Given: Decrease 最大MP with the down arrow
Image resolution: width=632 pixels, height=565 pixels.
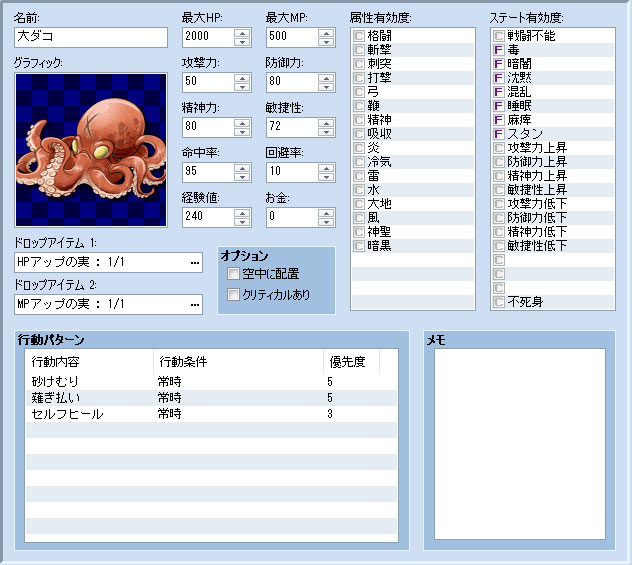Looking at the screenshot, I should (326, 43).
